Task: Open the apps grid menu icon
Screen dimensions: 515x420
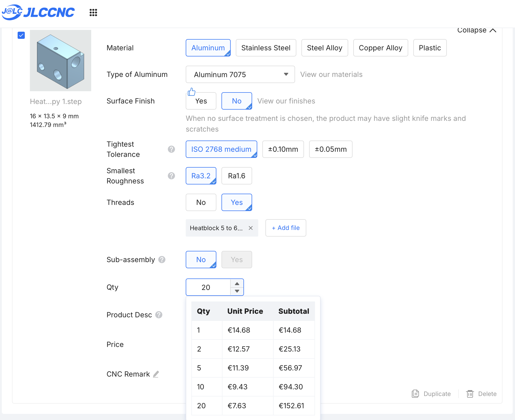Action: tap(93, 12)
